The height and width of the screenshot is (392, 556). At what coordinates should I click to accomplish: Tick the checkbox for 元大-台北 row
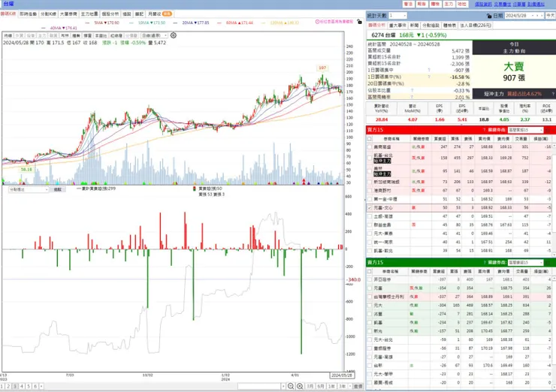pos(370,339)
